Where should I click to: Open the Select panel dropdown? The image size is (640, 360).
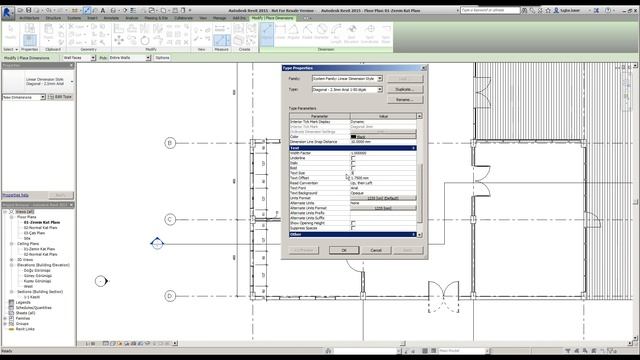[x=11, y=49]
